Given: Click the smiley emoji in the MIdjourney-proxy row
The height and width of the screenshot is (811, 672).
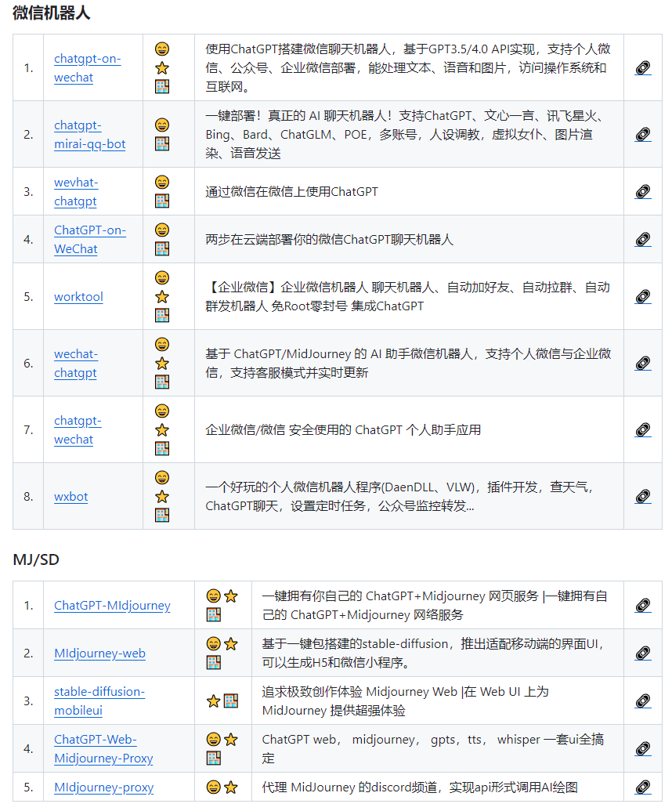Looking at the screenshot, I should 214,787.
